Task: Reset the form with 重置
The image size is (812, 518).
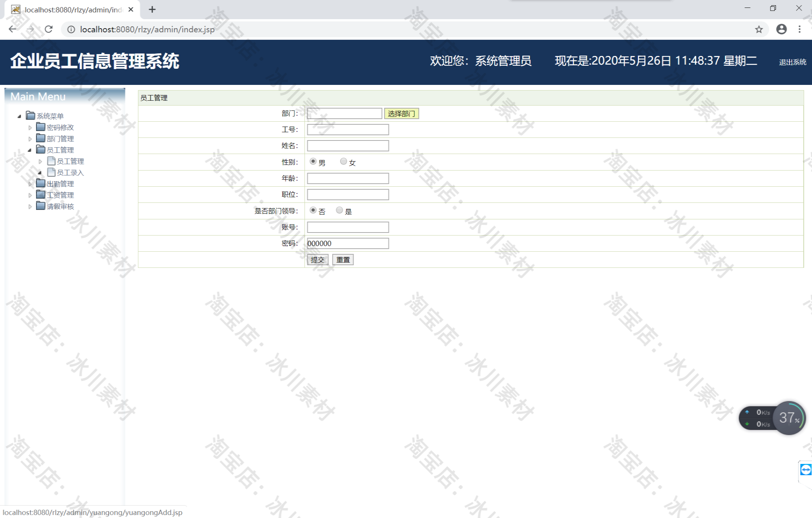Action: [x=343, y=260]
